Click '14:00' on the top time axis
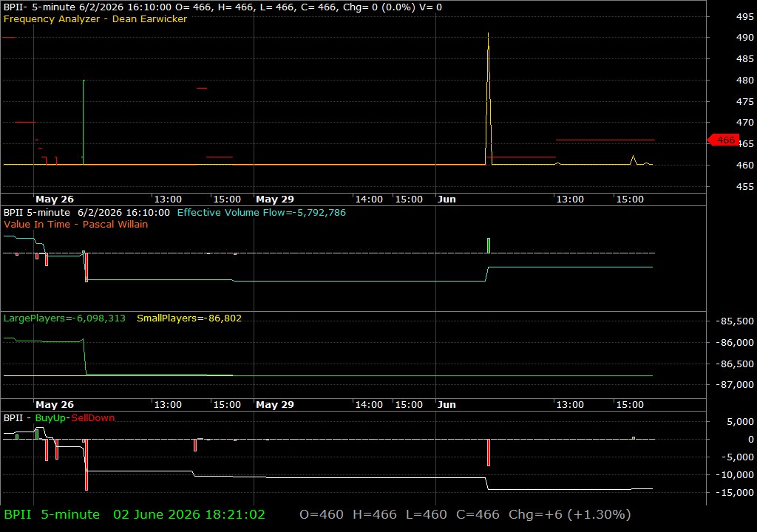This screenshot has width=757, height=532. [x=369, y=199]
